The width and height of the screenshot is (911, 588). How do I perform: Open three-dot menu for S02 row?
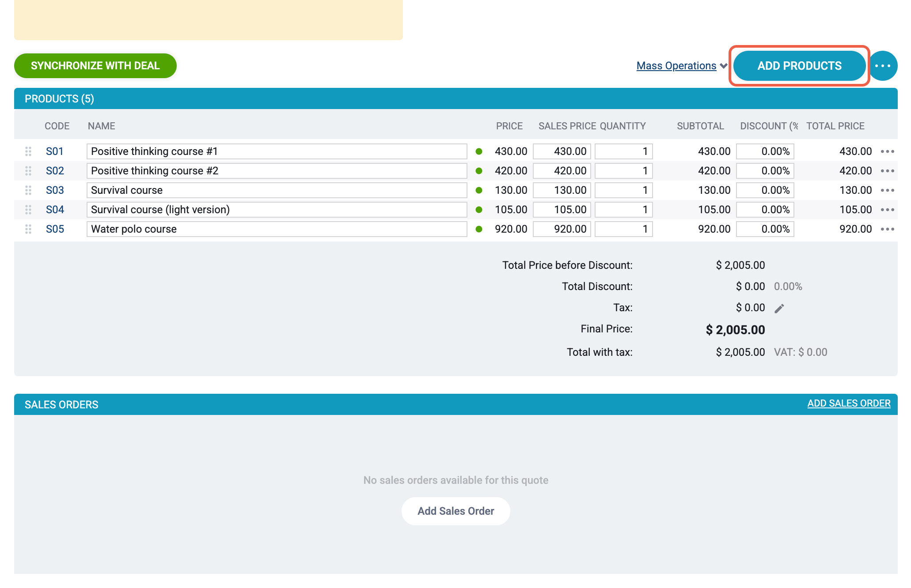pyautogui.click(x=887, y=171)
